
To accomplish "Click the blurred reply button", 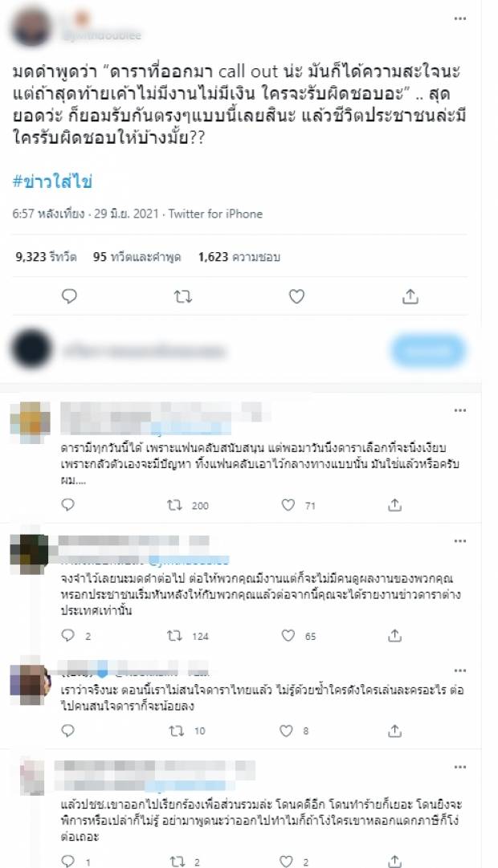I will 427,350.
